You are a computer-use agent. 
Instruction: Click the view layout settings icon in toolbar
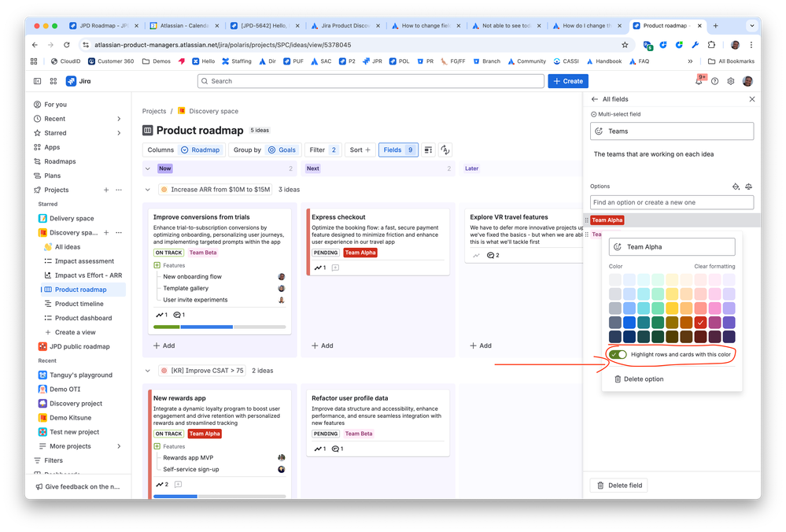click(x=428, y=150)
